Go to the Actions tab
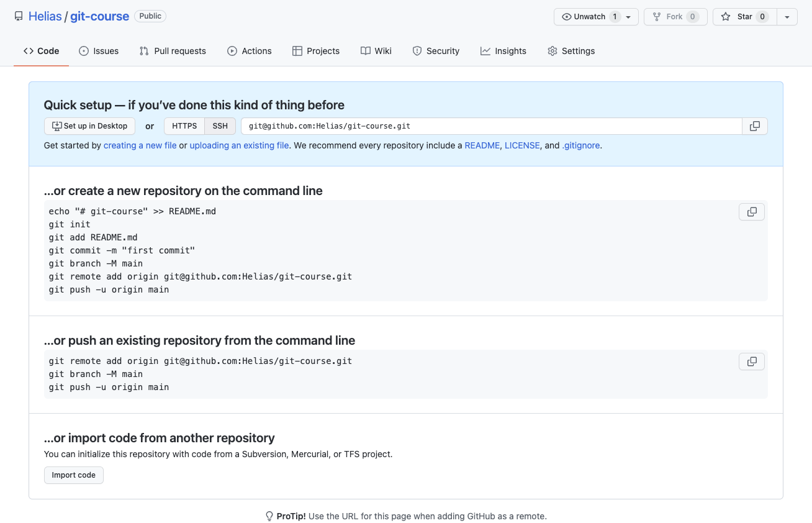812x523 pixels. pos(250,51)
